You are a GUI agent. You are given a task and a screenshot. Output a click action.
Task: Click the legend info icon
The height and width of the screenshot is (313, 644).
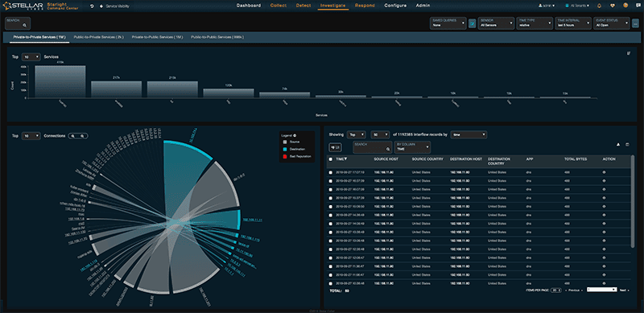click(295, 135)
